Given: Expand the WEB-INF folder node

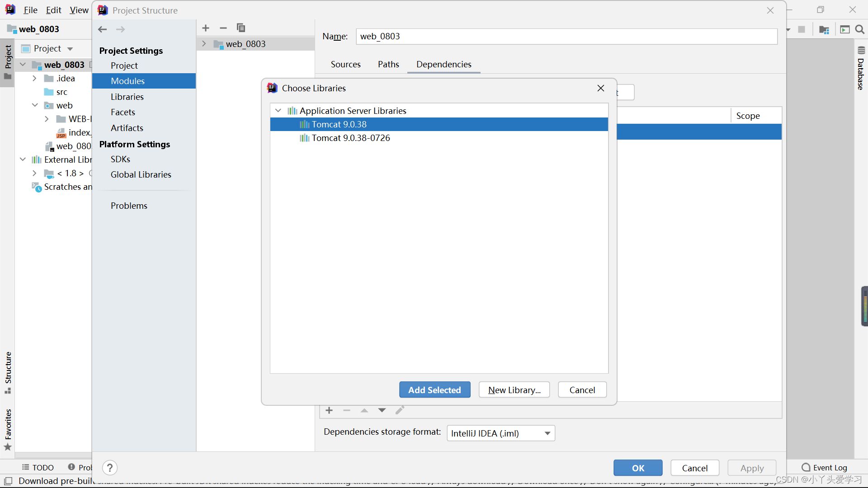Looking at the screenshot, I should coord(47,119).
